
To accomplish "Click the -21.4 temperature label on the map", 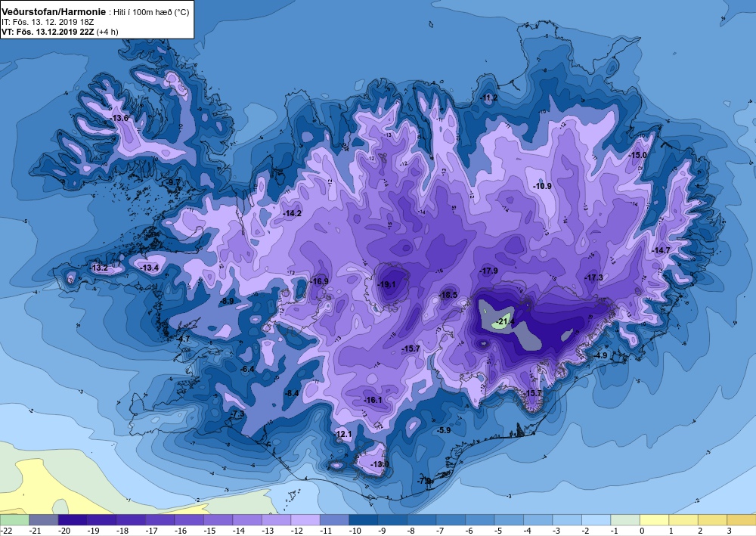I will pos(505,321).
